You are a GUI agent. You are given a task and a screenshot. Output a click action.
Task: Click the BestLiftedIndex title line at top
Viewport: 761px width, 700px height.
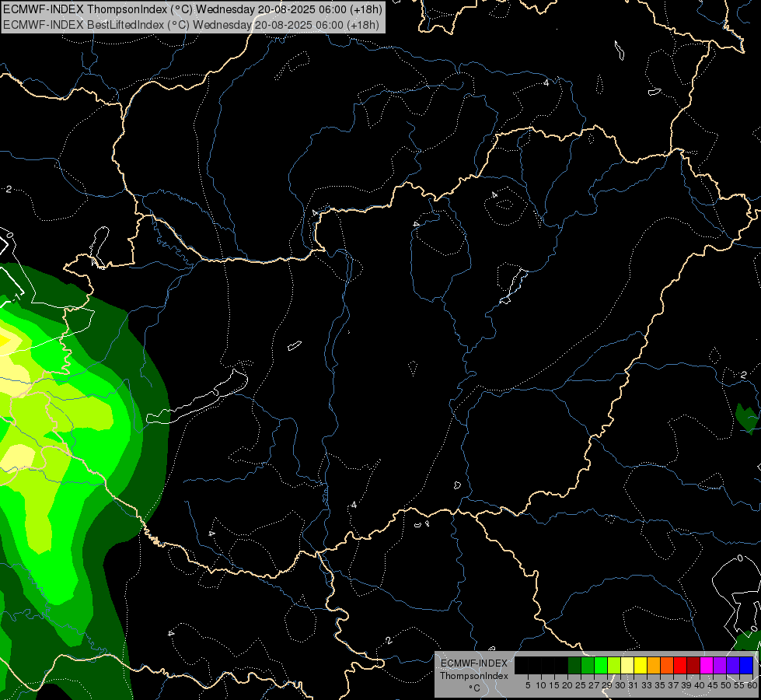coord(191,25)
